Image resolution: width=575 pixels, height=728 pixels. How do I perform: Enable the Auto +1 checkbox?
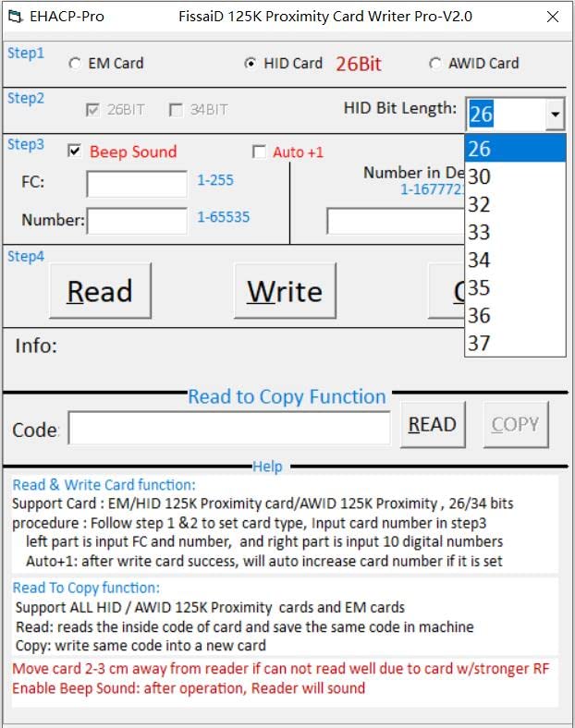pos(259,152)
